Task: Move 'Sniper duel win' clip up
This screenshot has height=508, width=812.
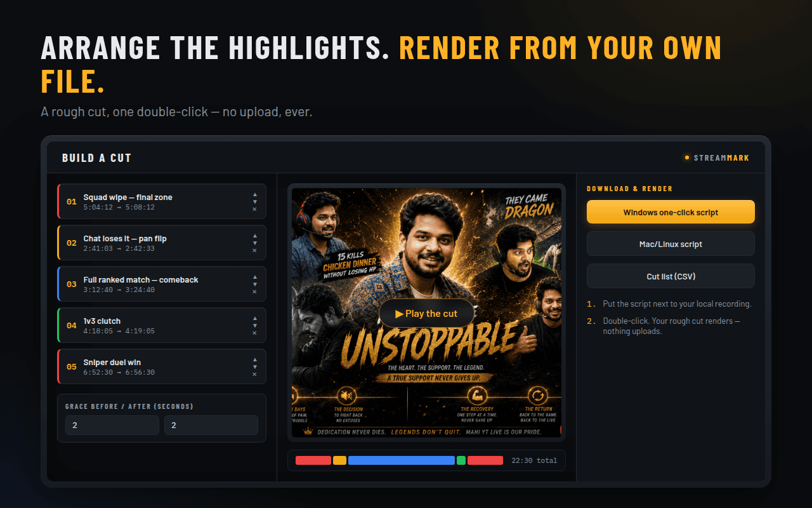Action: 254,359
